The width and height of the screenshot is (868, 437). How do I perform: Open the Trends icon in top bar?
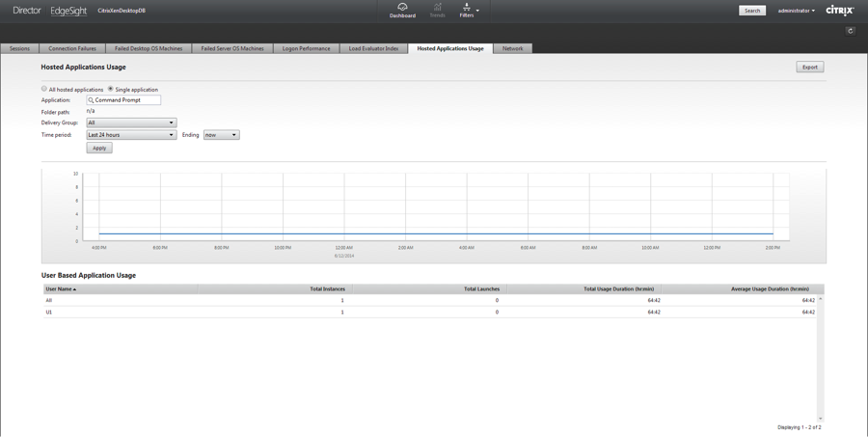(x=437, y=10)
